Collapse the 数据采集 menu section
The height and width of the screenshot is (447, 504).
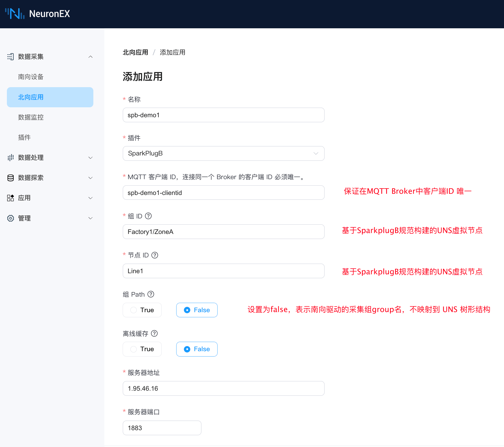(90, 57)
